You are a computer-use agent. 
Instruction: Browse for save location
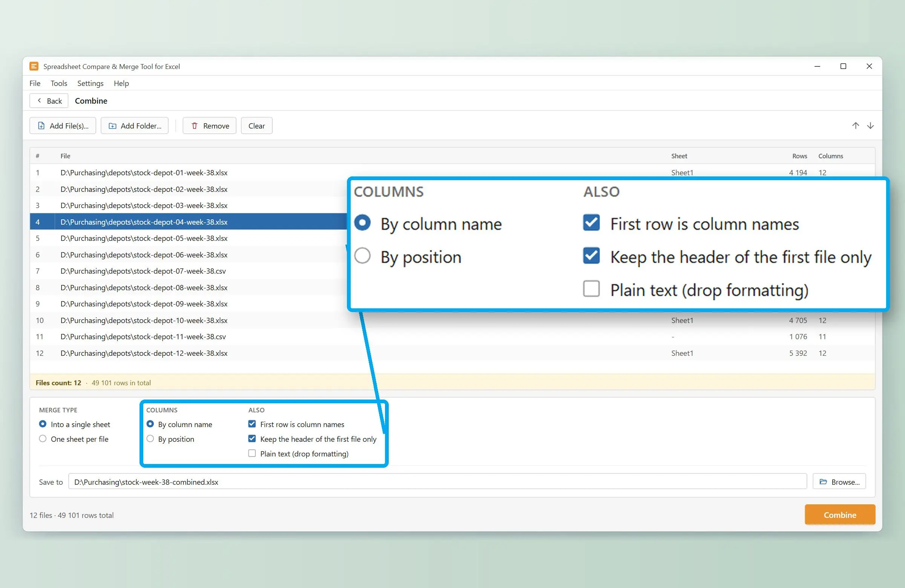(x=839, y=482)
